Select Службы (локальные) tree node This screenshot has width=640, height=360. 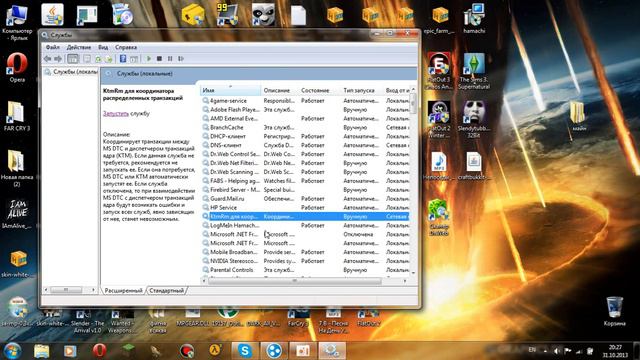pyautogui.click(x=71, y=72)
